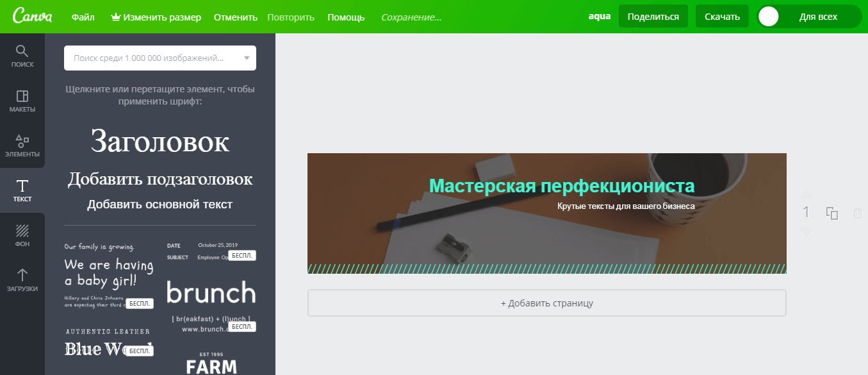The height and width of the screenshot is (375, 868).
Task: Click the Скачать download button
Action: click(x=722, y=17)
